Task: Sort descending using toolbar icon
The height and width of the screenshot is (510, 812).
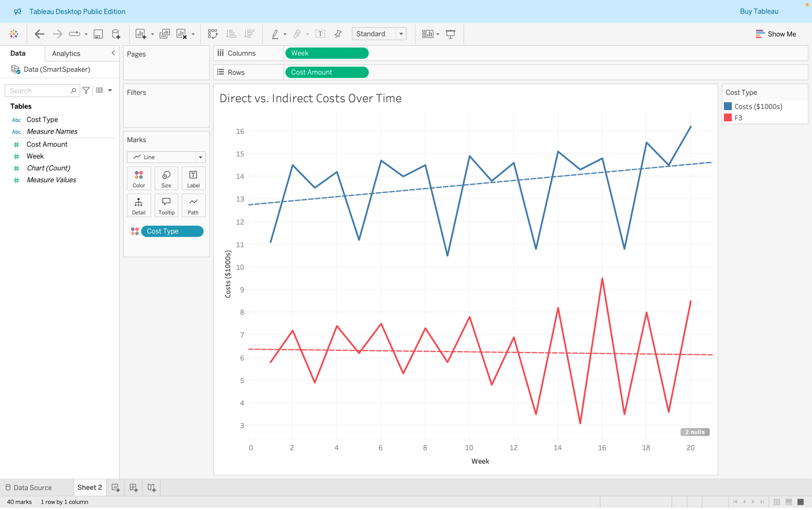Action: (249, 34)
